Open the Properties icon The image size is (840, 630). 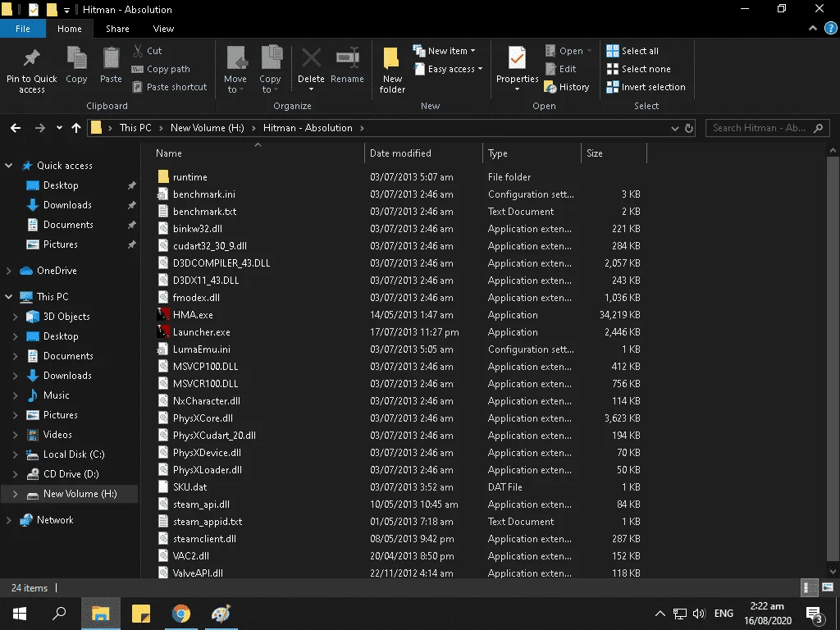coord(517,58)
